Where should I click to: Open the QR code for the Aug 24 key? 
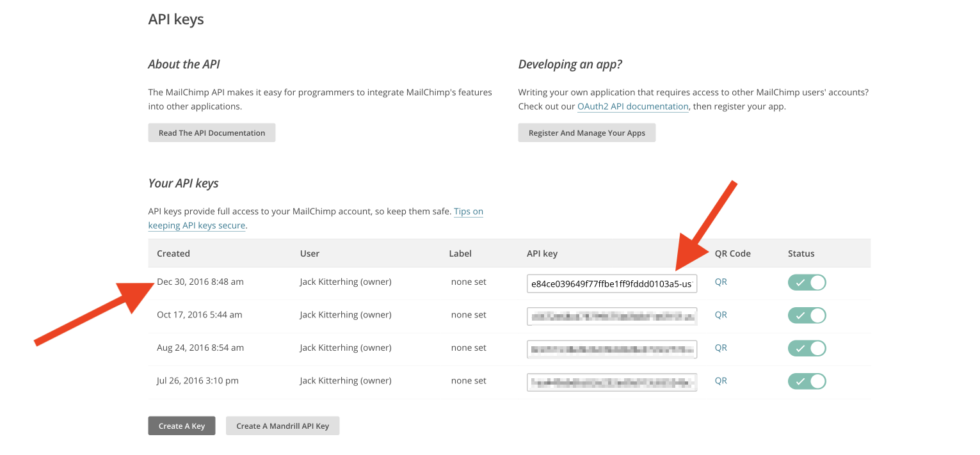(x=721, y=347)
